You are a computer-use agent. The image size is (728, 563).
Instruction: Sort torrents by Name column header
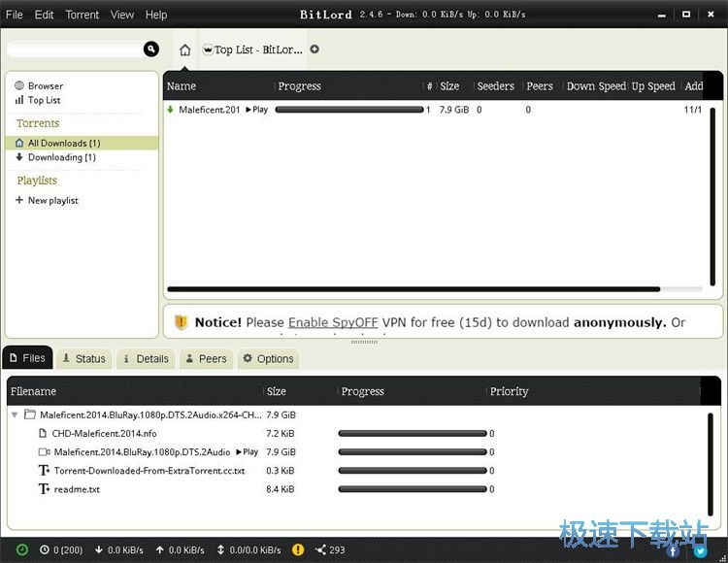(182, 85)
